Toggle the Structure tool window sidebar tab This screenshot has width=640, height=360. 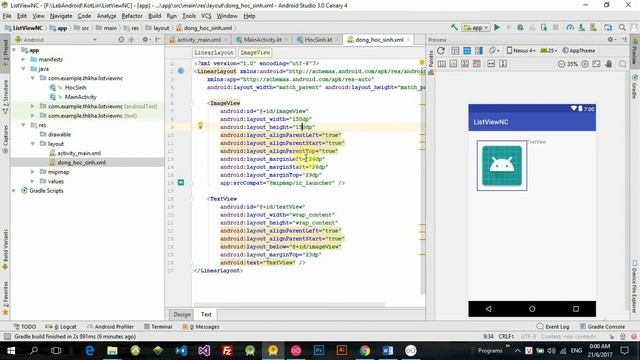[x=5, y=96]
